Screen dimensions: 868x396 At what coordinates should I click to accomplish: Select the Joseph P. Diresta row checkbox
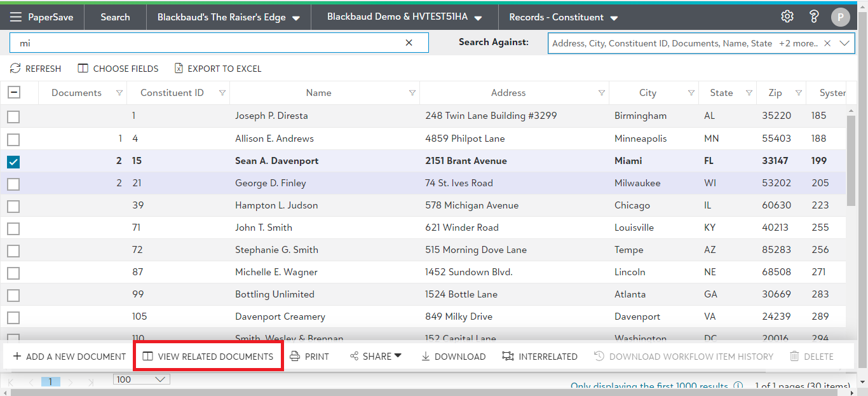coord(13,116)
